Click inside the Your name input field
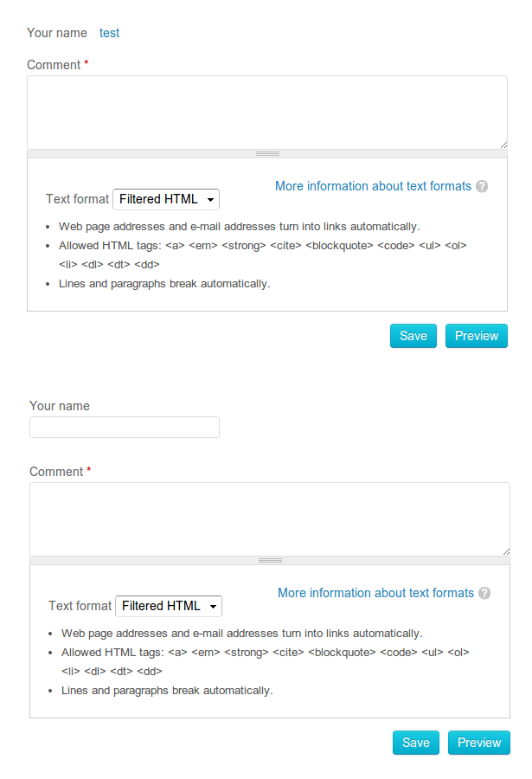 (124, 427)
